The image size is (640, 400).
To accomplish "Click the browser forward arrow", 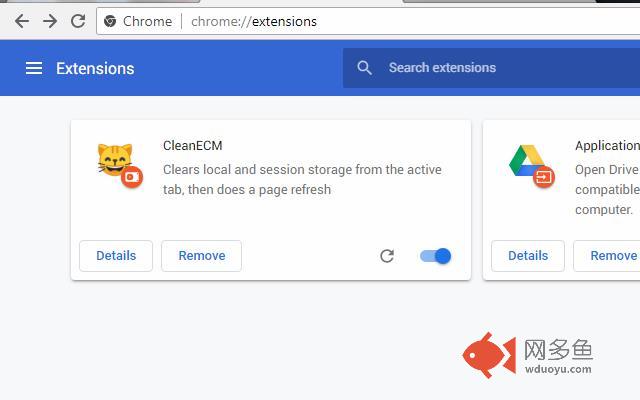I will point(50,21).
